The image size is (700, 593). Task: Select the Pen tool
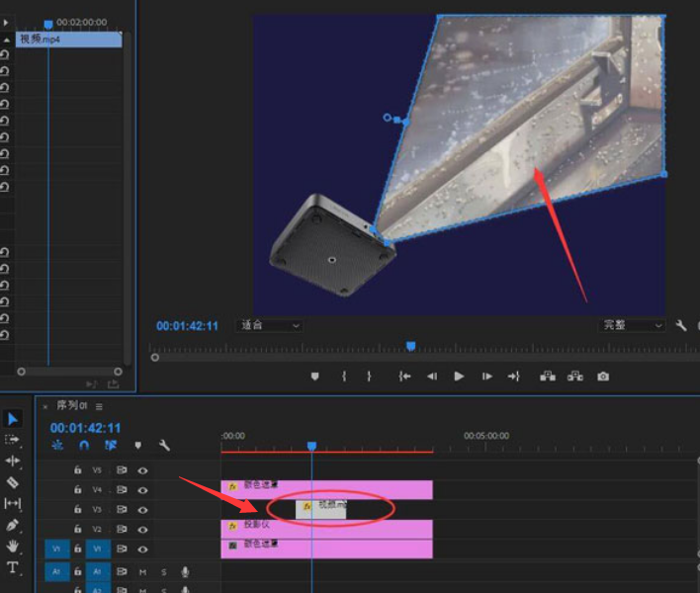click(x=13, y=525)
